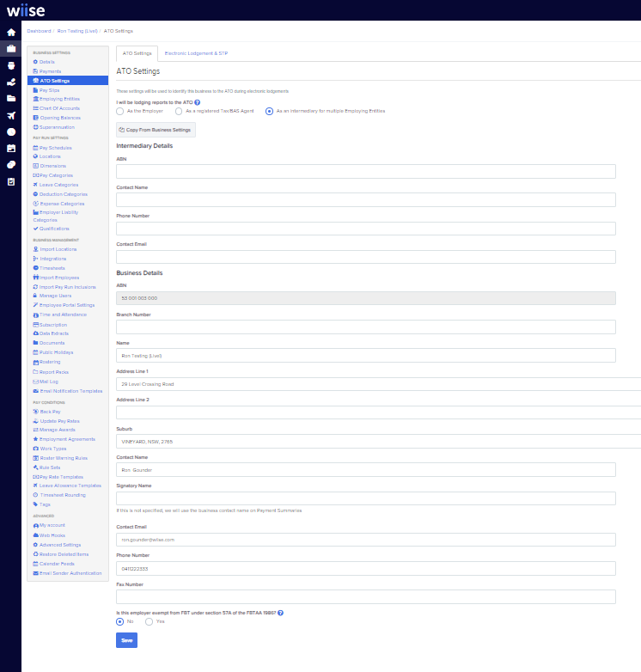This screenshot has height=672, width=641.
Task: Open Ron Testing (Live) breadcrumb link
Action: click(x=77, y=31)
